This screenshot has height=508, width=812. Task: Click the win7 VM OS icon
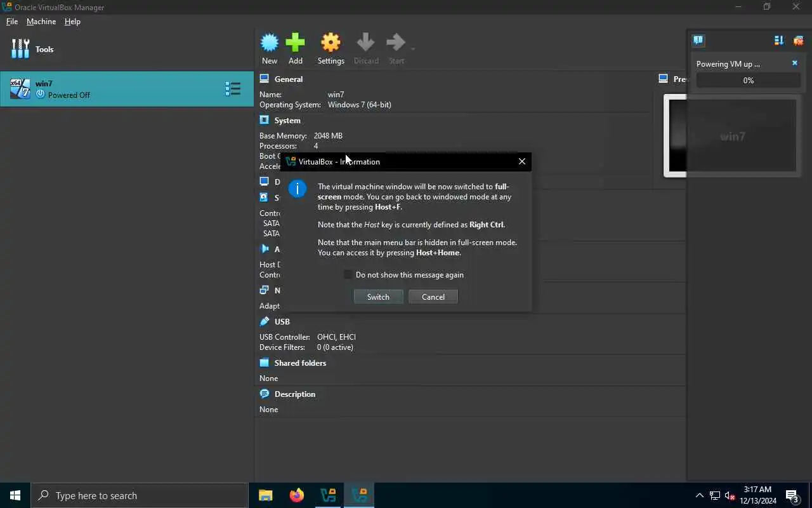[20, 89]
